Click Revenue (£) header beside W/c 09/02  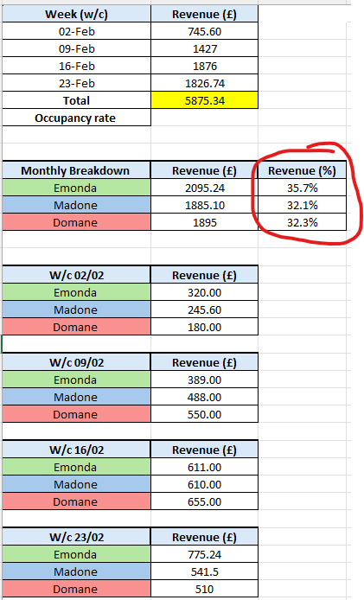(x=204, y=362)
